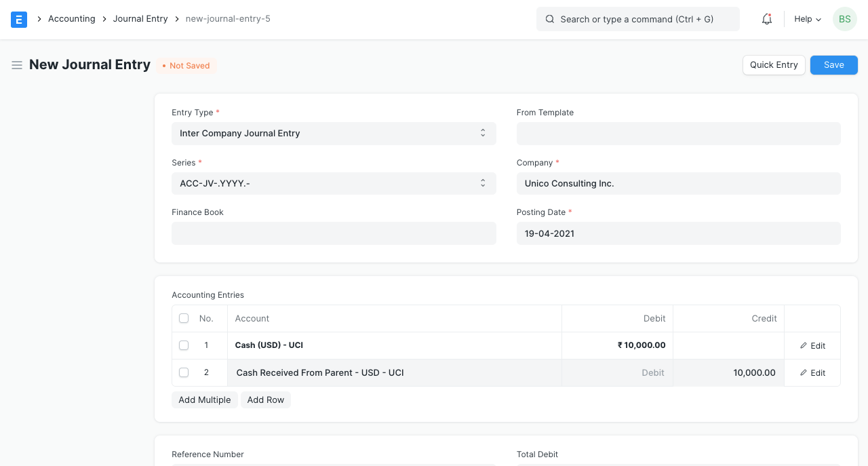Click the ERPNext logo in the top left

[x=18, y=19]
